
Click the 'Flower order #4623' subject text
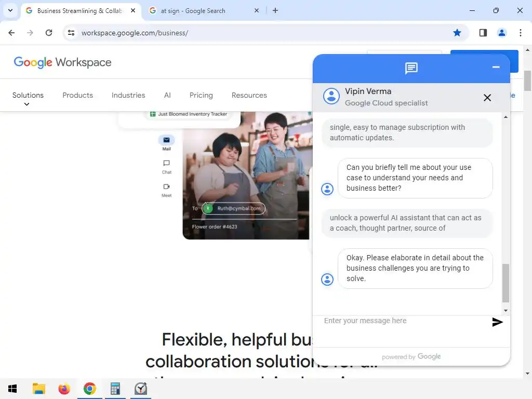click(x=215, y=227)
